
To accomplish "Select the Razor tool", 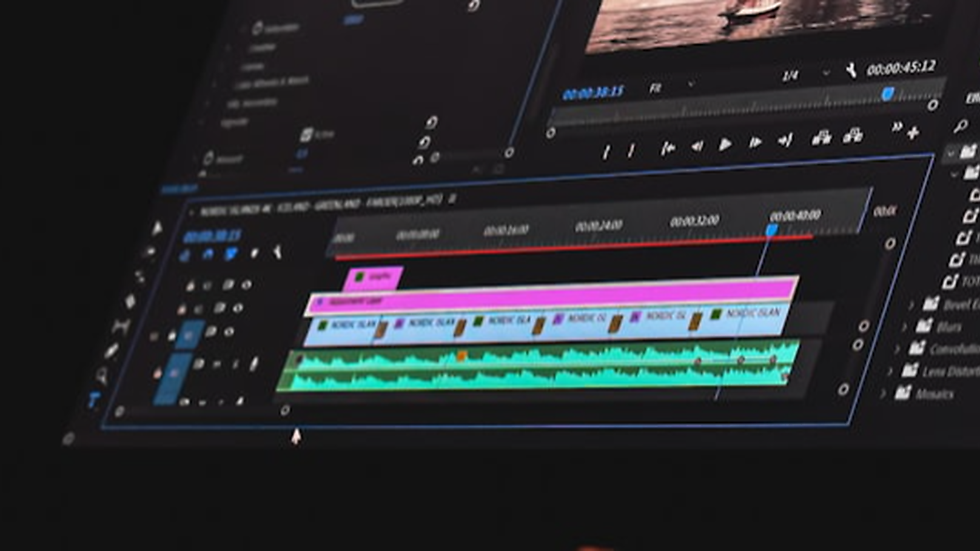I will 130,301.
